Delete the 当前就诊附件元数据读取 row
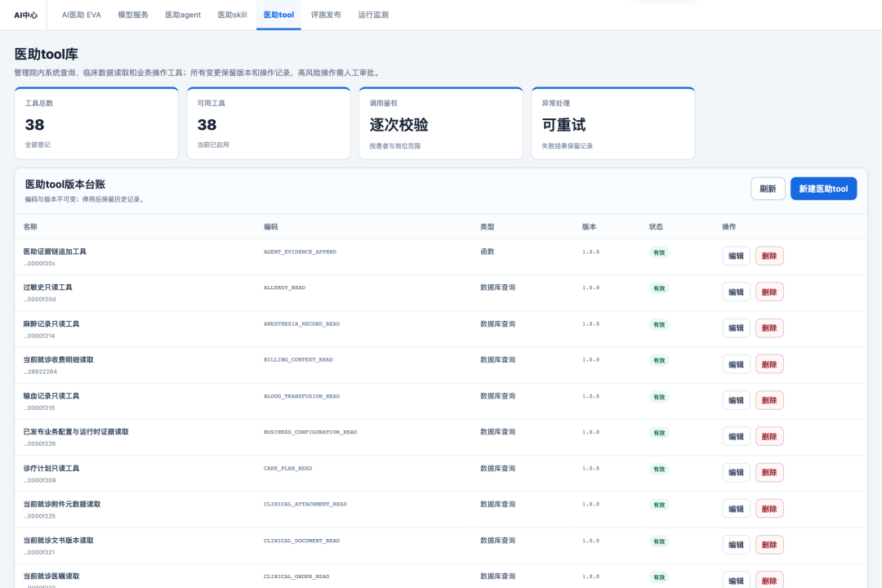Screen dimensions: 882x588 point(769,509)
